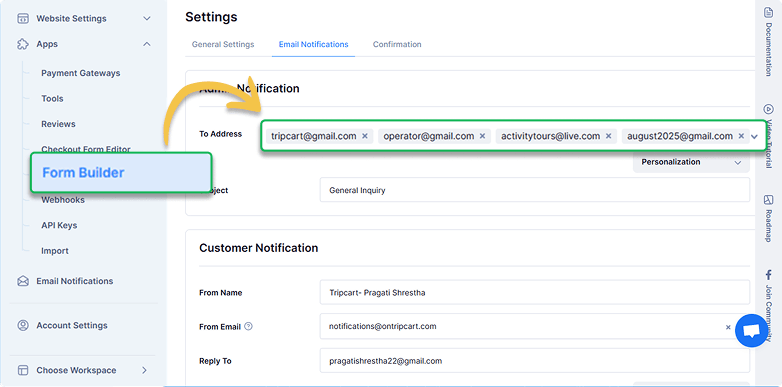Select the Email Notifications tab

tap(313, 44)
